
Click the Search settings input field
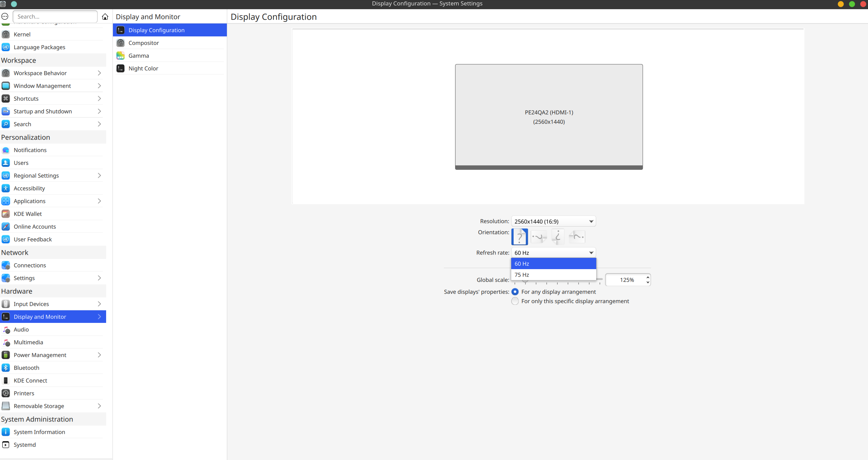(x=55, y=16)
